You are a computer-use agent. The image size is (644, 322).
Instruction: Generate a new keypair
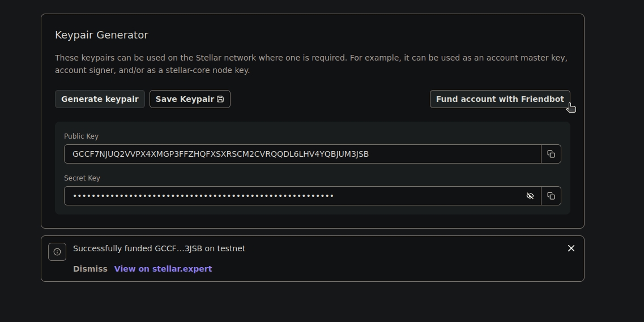(100, 99)
